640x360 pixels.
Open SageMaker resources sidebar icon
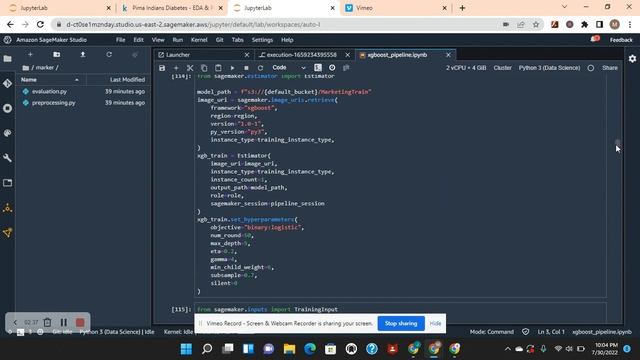(x=8, y=208)
